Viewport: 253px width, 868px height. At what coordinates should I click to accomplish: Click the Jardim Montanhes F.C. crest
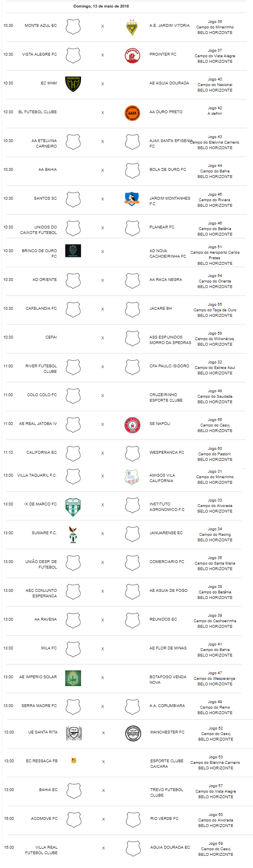pos(132,199)
